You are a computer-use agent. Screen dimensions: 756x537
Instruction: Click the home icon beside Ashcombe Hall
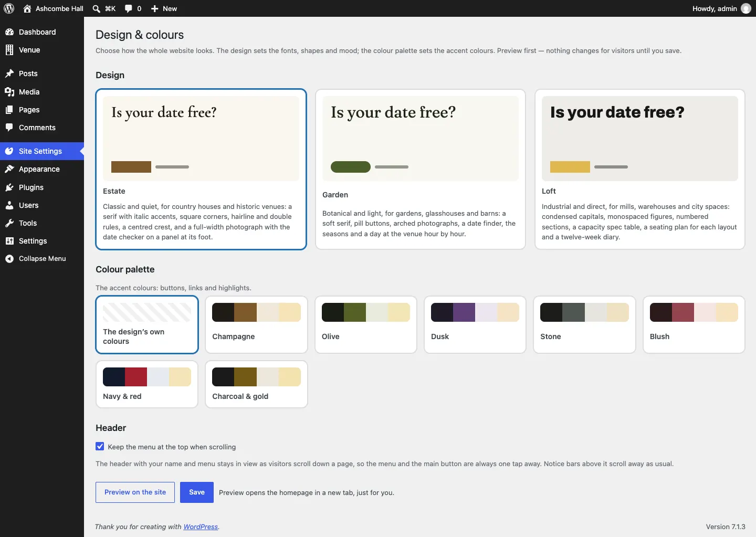(x=27, y=8)
